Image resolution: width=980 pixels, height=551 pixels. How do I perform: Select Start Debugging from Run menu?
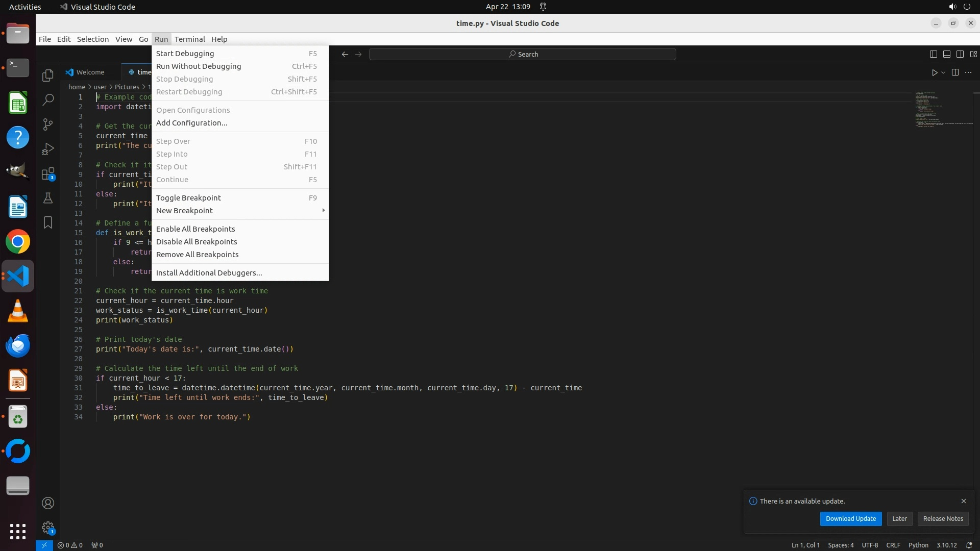(x=185, y=54)
